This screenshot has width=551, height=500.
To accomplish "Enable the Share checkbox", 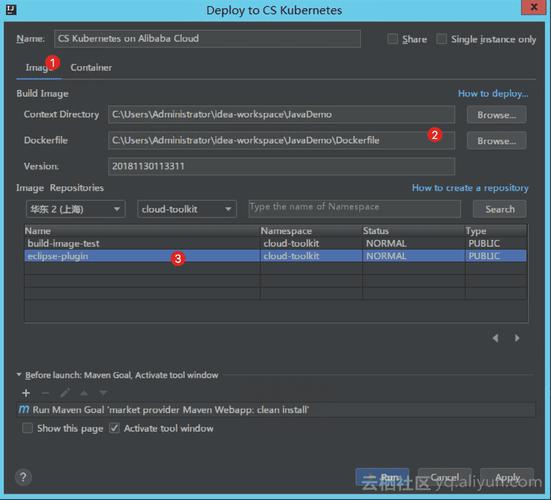I will (392, 39).
